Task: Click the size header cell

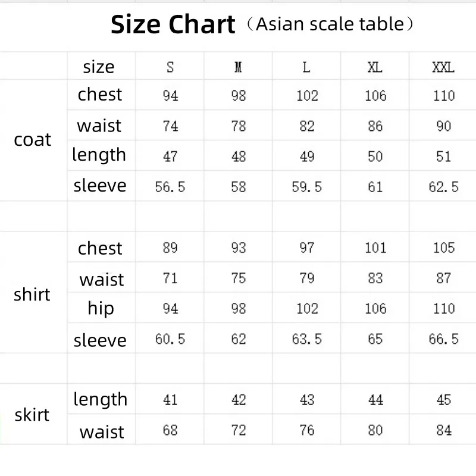Action: 99,67
